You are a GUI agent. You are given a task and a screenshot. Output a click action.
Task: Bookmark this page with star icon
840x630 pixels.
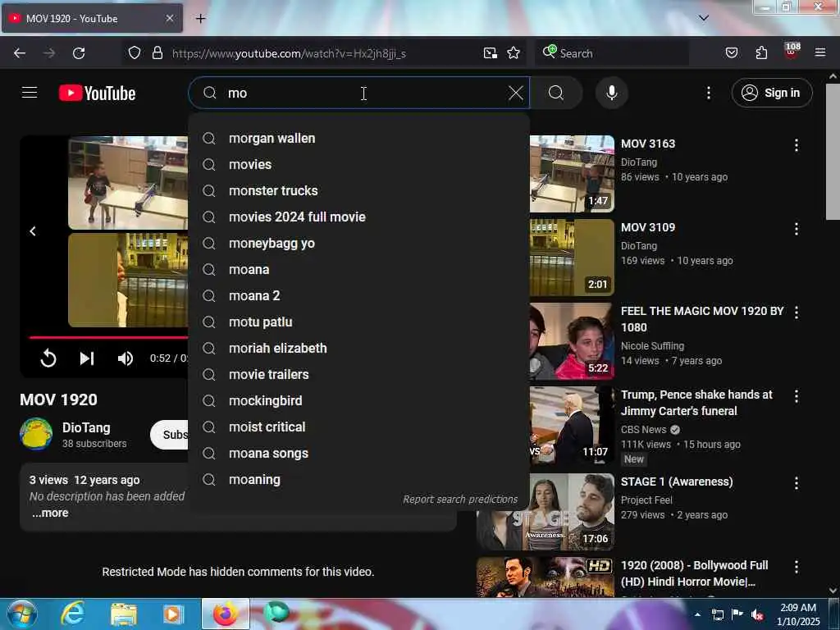[x=514, y=53]
